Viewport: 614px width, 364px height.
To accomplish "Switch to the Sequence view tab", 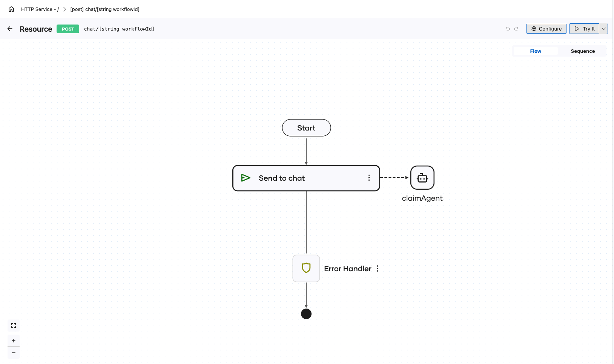I will [x=583, y=51].
